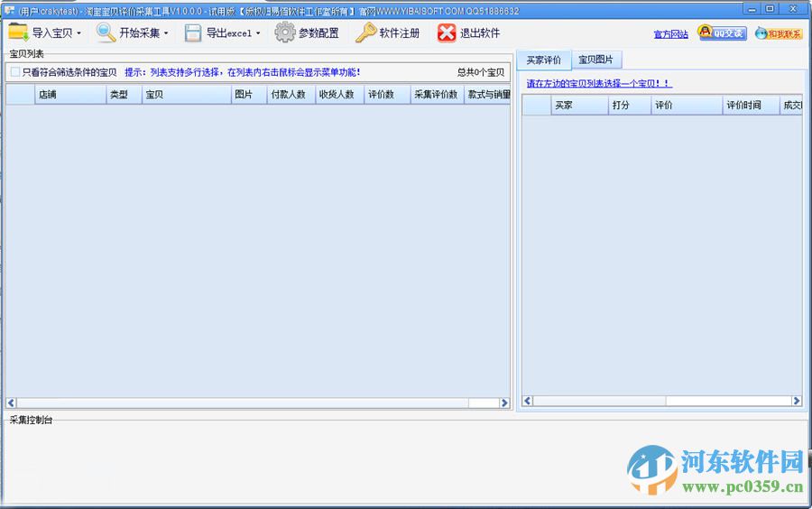The height and width of the screenshot is (509, 812).
Task: Open the 官方网站 link
Action: [670, 34]
